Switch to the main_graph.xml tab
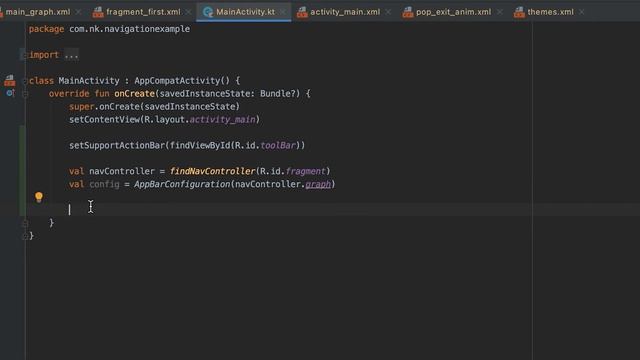 pyautogui.click(x=38, y=12)
